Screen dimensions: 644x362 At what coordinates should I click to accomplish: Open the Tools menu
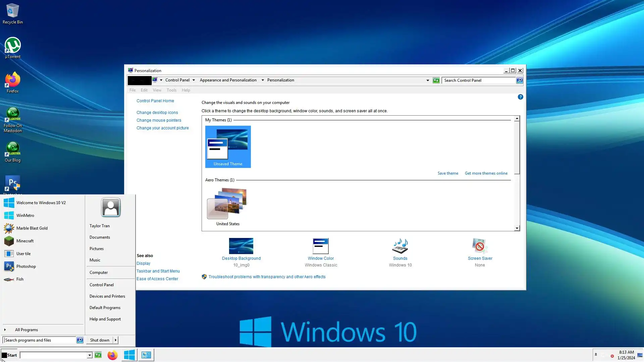171,90
